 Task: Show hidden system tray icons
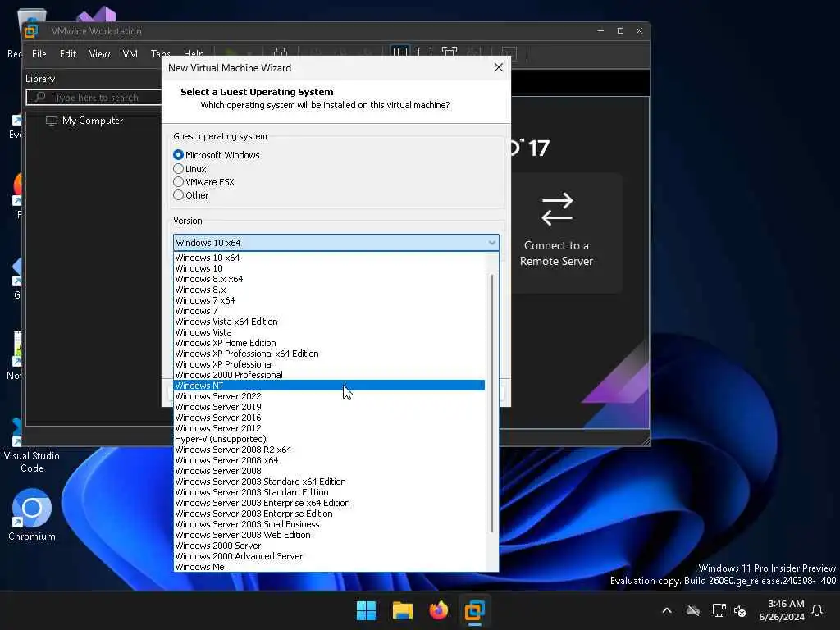pyautogui.click(x=667, y=610)
